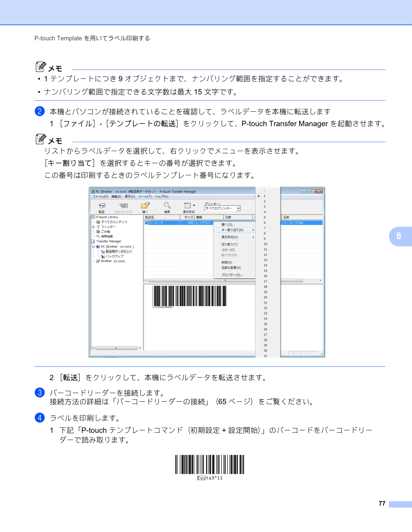Open the ヘルプ(H) menu
This screenshot has width=412, height=532.
162,197
